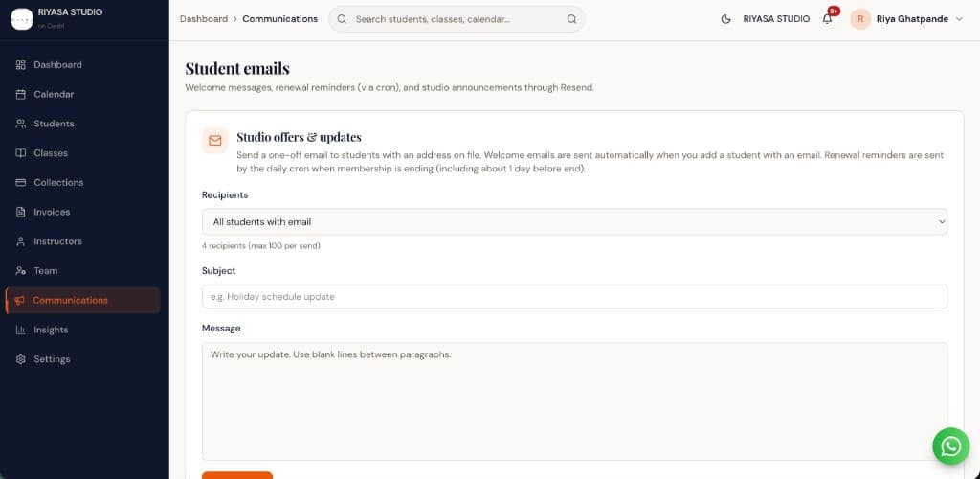Expand Riya Ghatpande user menu chevron
The image size is (980, 479).
(x=959, y=19)
